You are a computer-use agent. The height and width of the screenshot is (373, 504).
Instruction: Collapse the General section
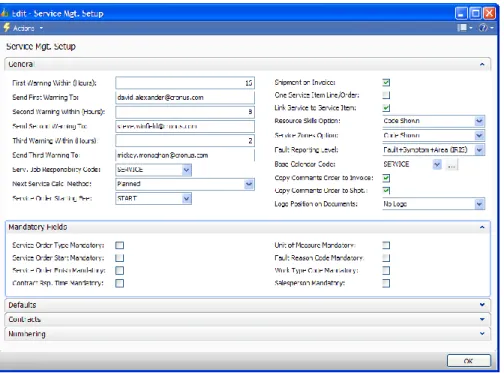click(482, 64)
